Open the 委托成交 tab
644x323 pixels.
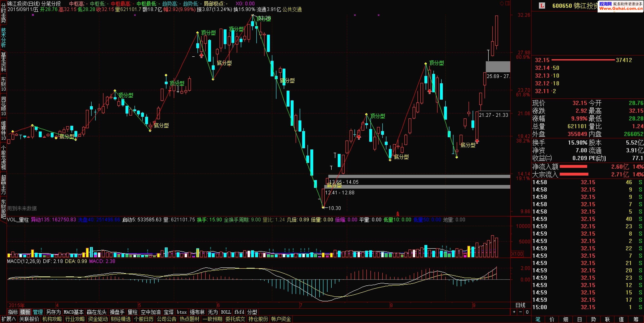pyautogui.click(x=235, y=319)
